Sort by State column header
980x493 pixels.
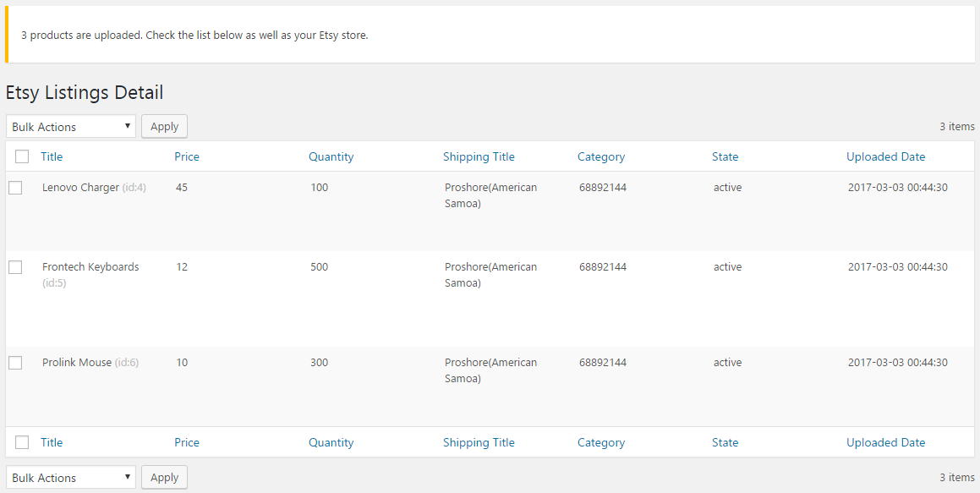pos(725,156)
